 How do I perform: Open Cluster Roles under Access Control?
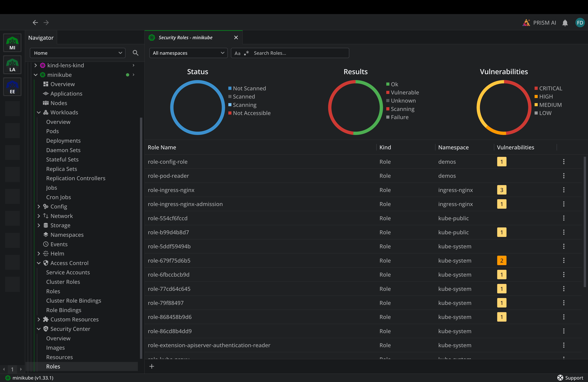(63, 282)
